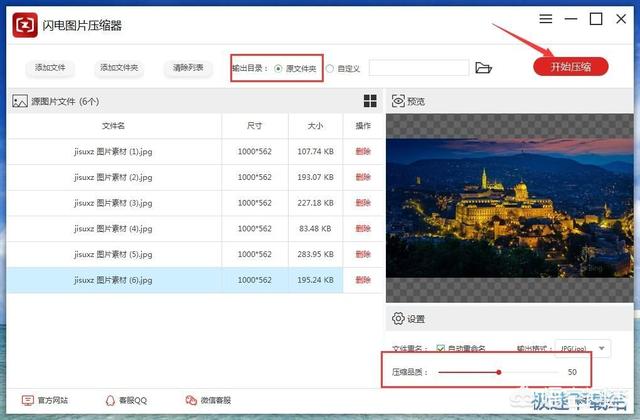Image resolution: width=640 pixels, height=420 pixels.
Task: Click the custom output path input field
Action: pos(418,68)
